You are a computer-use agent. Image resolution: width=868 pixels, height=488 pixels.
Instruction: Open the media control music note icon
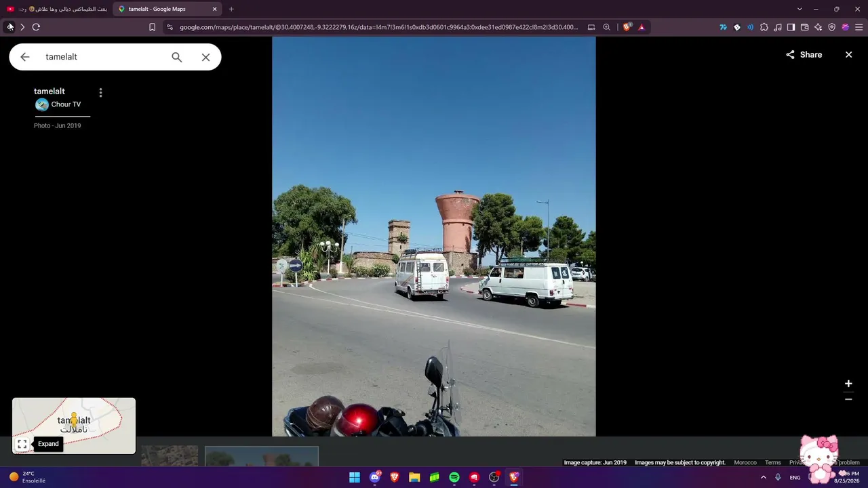[778, 27]
